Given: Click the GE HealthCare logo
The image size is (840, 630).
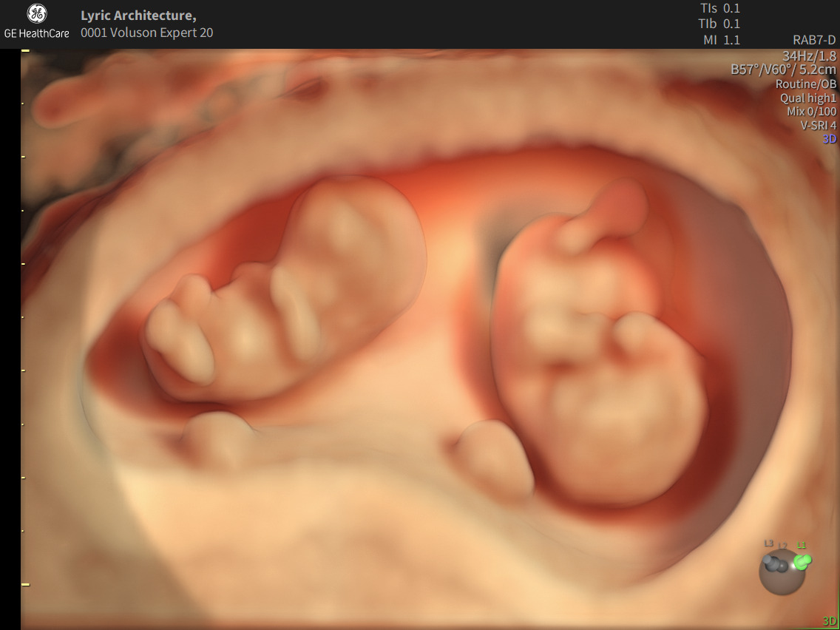Looking at the screenshot, I should (x=36, y=22).
